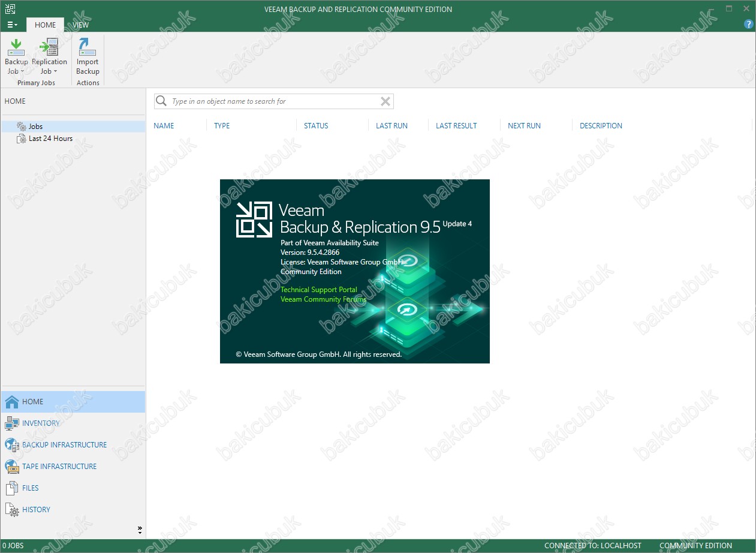Clear the search box with X icon

(385, 101)
